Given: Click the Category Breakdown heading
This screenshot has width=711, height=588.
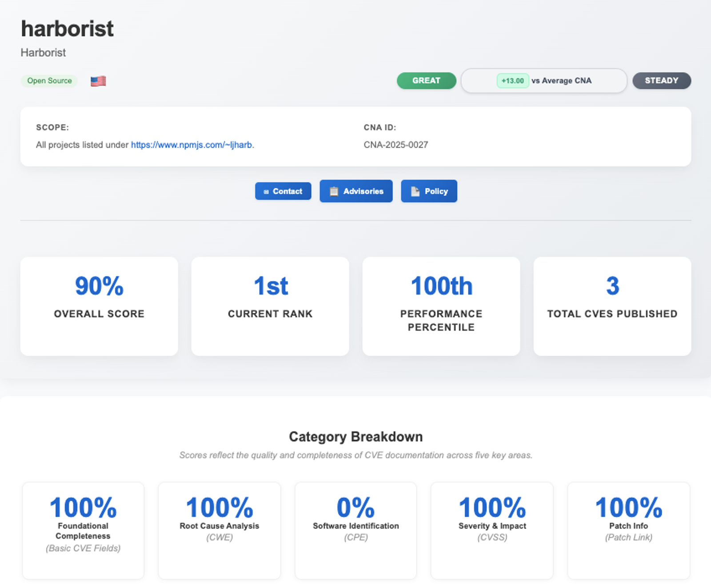Looking at the screenshot, I should coord(356,436).
